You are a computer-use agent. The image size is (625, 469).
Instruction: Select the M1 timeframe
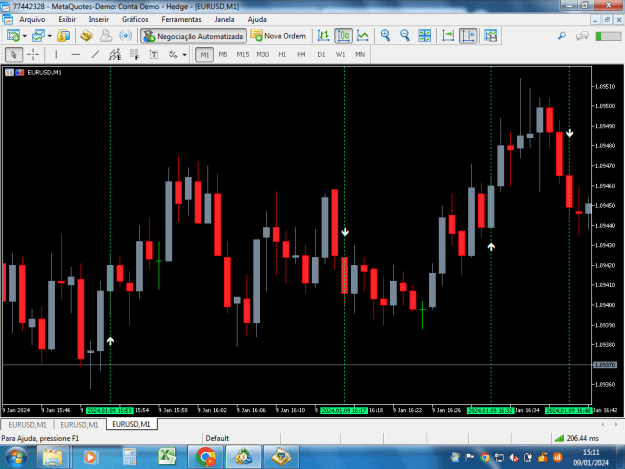click(204, 55)
